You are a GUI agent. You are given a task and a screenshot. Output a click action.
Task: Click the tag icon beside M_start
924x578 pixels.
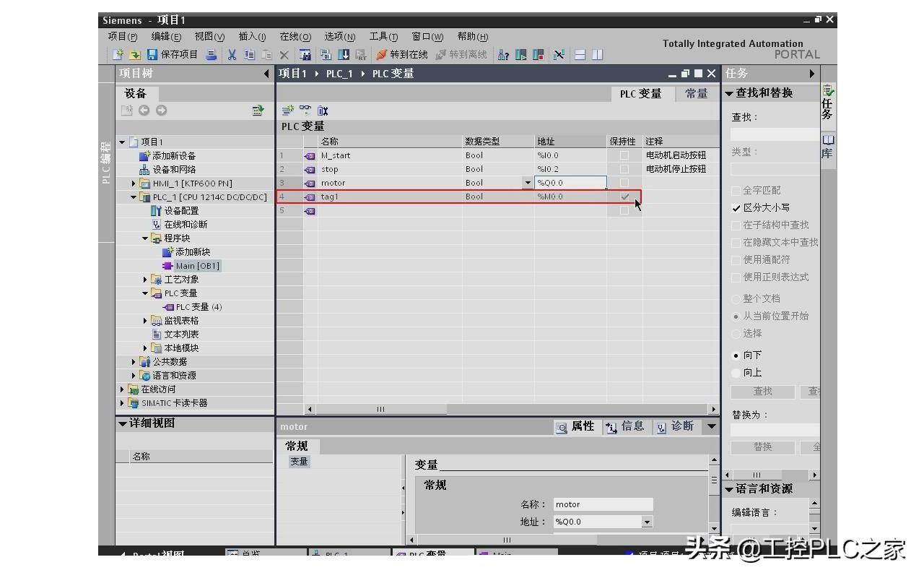click(310, 155)
